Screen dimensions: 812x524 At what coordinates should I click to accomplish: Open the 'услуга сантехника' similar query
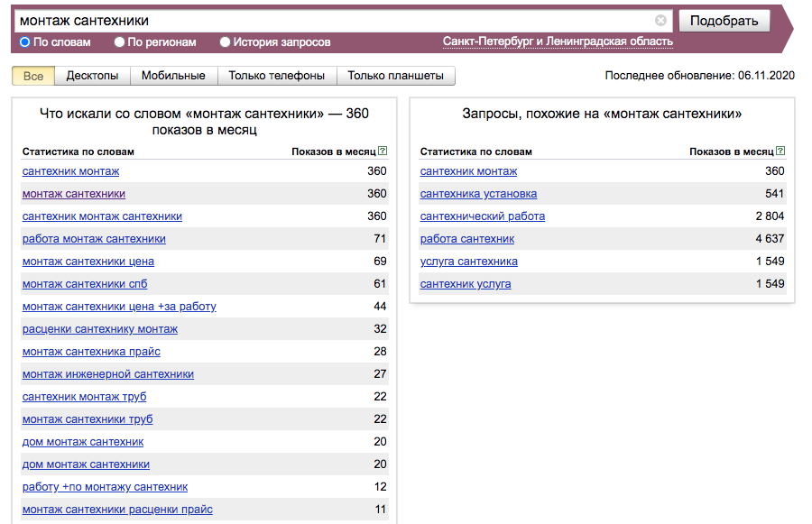point(469,262)
